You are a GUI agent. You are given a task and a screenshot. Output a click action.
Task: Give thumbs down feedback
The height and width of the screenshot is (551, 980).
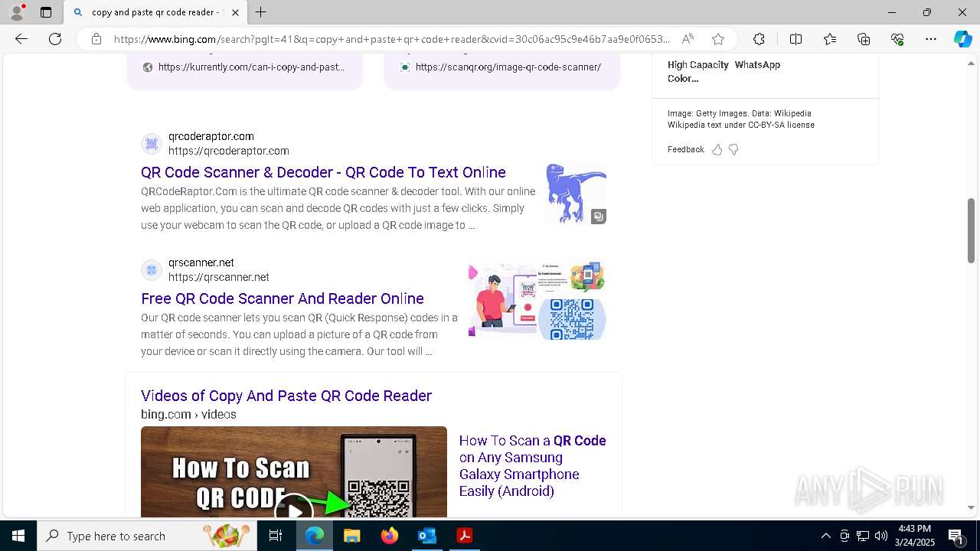[x=733, y=149]
